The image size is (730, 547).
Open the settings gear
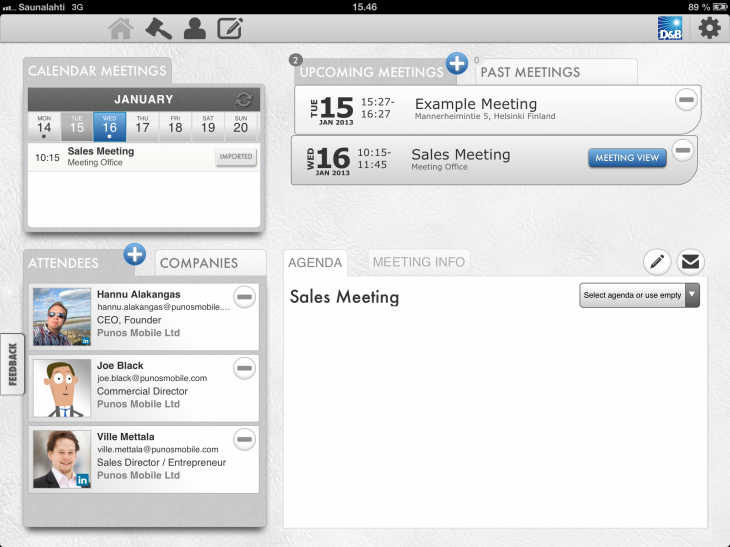(709, 28)
